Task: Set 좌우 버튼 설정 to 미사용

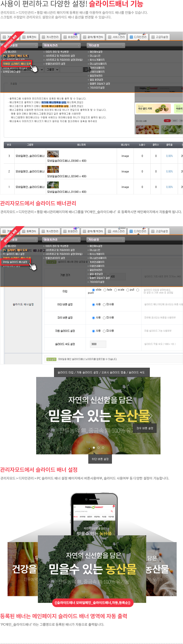Action: [104, 318]
